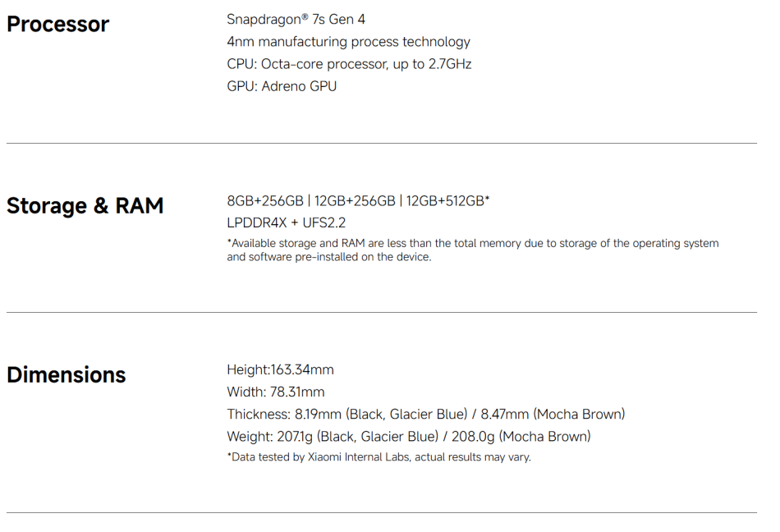
Task: Click the 8.19mm thickness value
Action: (313, 415)
